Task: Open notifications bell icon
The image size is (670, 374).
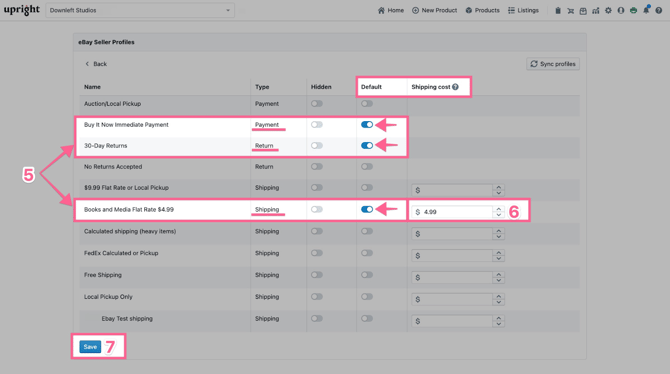Action: click(x=646, y=10)
